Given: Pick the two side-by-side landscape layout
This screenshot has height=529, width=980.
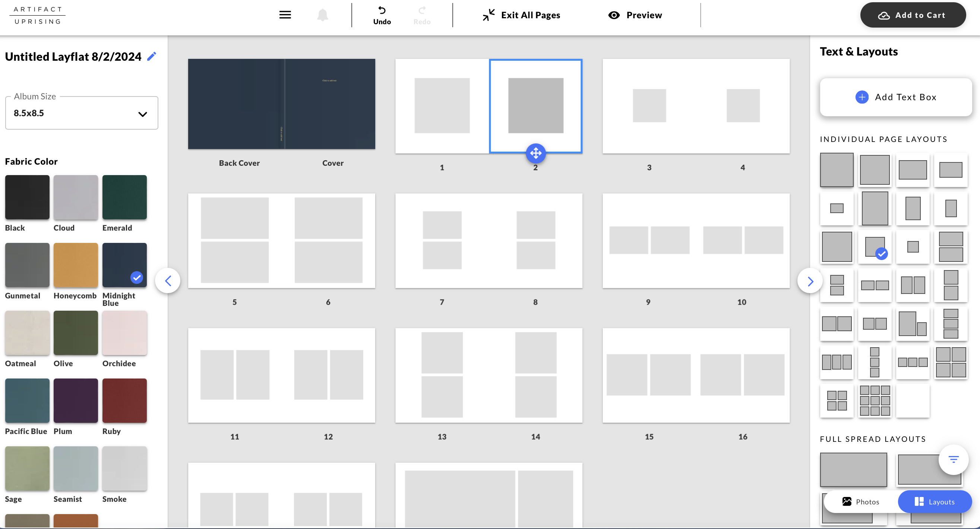Looking at the screenshot, I should coord(875,285).
